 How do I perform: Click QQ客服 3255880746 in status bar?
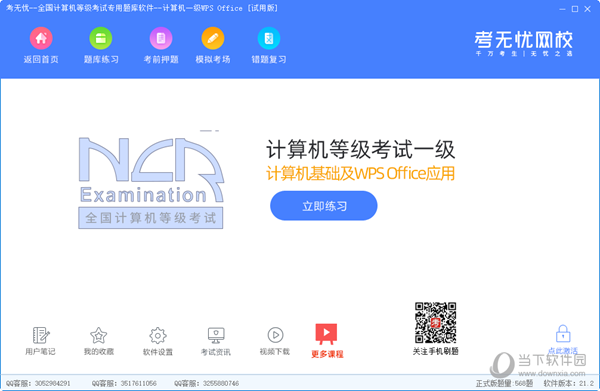click(x=207, y=383)
